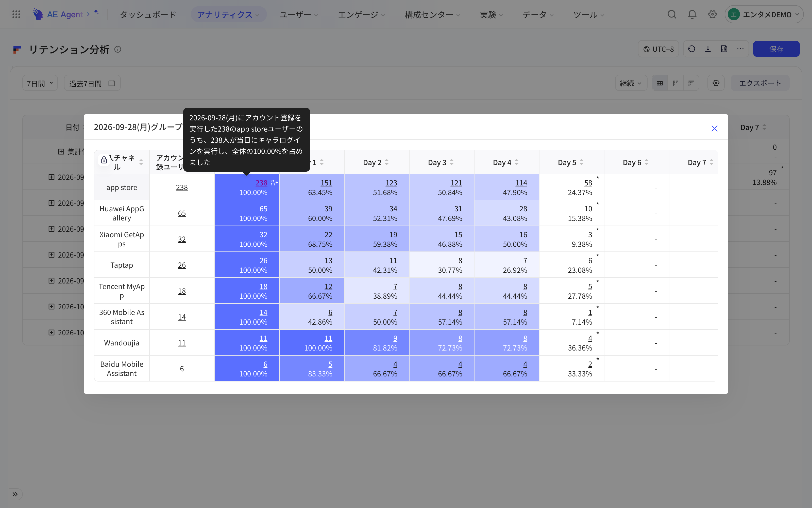
Task: Select the table view icon
Action: (660, 83)
